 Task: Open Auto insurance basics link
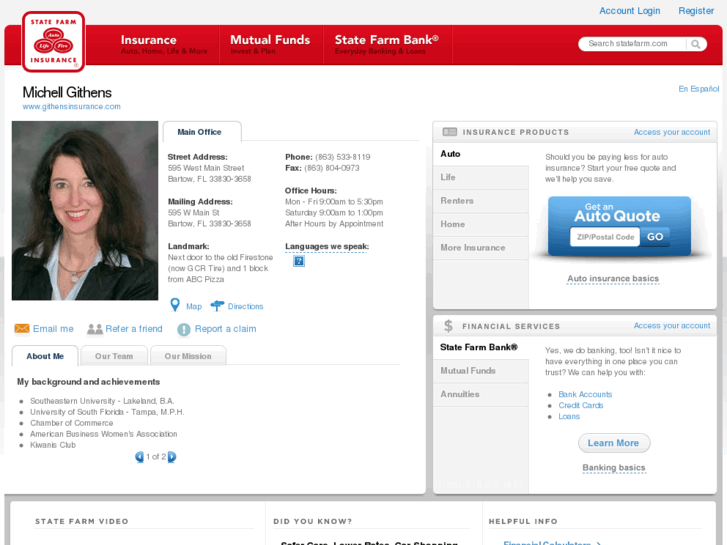[x=613, y=279]
